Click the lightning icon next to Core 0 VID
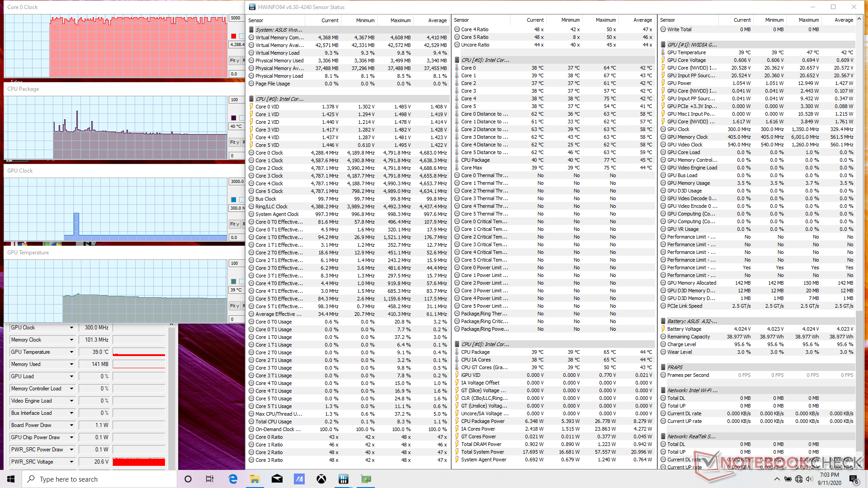The image size is (868, 488). [x=251, y=107]
